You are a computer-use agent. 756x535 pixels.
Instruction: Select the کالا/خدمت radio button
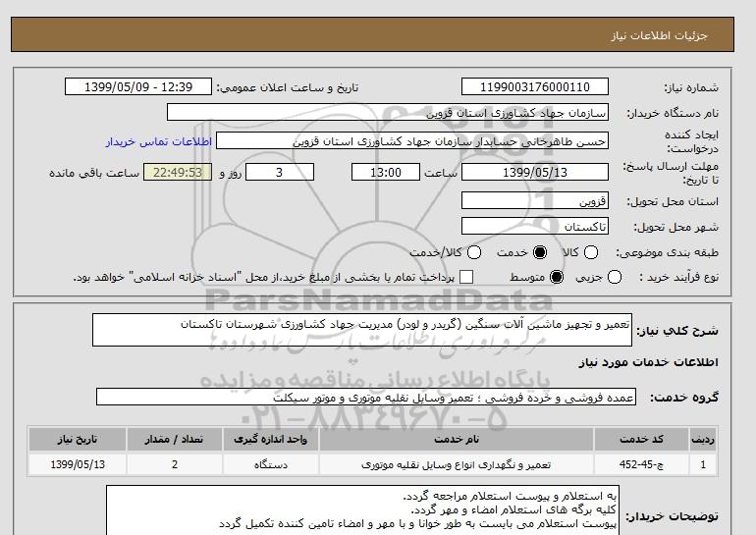pyautogui.click(x=474, y=252)
